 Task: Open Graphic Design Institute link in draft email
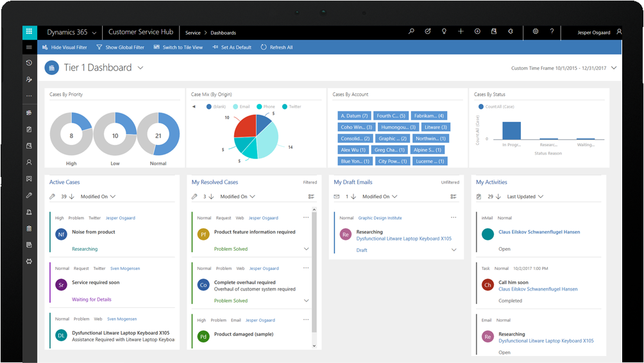380,218
